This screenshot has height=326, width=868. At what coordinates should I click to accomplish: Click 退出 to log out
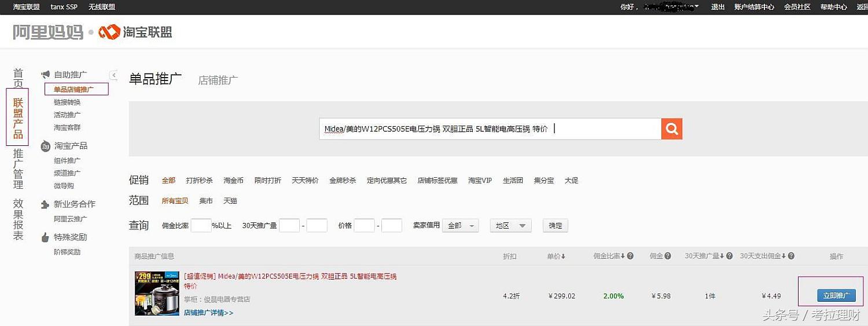tap(718, 7)
